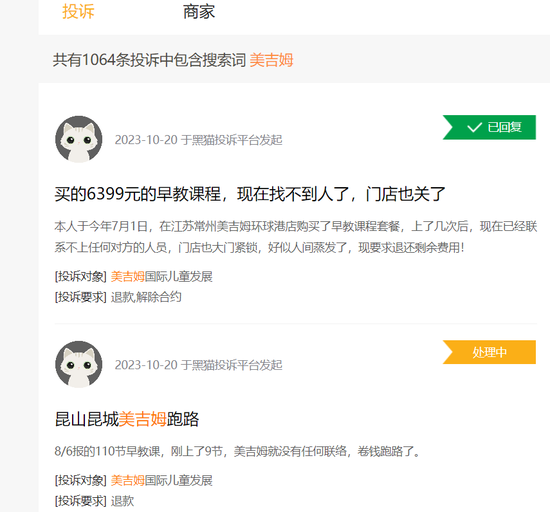The width and height of the screenshot is (550, 512).
Task: Click the 退款 request in second complaint
Action: 122,501
